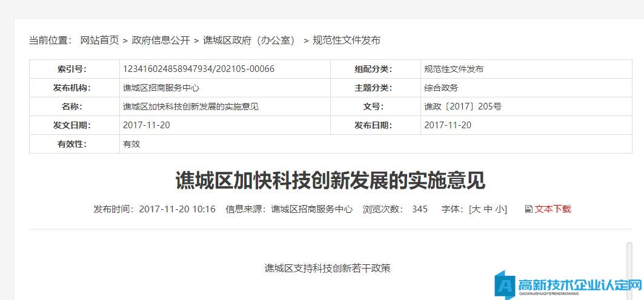Image resolution: width=644 pixels, height=300 pixels.
Task: Set font size to 大
Action: pos(476,209)
